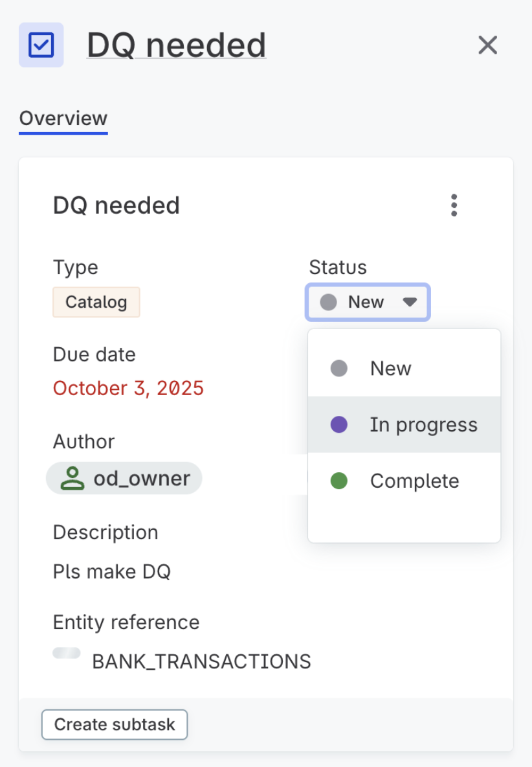Open the Status dropdown showing New

tap(367, 302)
